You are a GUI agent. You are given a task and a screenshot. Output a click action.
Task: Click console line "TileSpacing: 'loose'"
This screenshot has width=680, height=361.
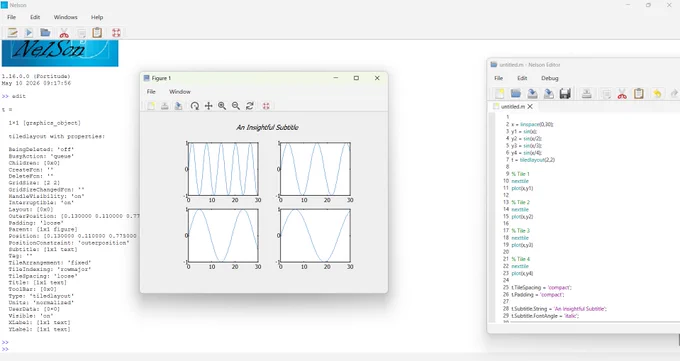(43, 276)
